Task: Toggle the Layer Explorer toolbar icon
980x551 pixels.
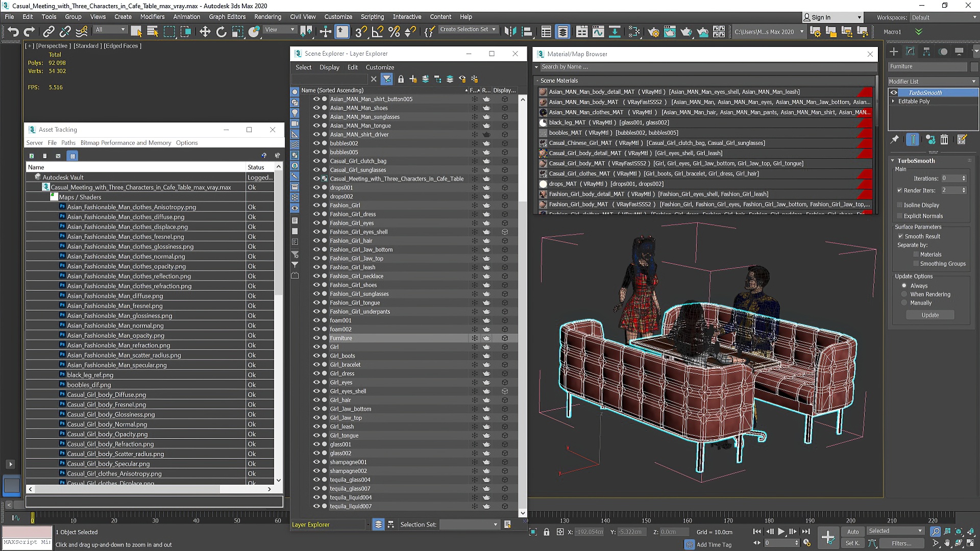Action: pyautogui.click(x=562, y=32)
